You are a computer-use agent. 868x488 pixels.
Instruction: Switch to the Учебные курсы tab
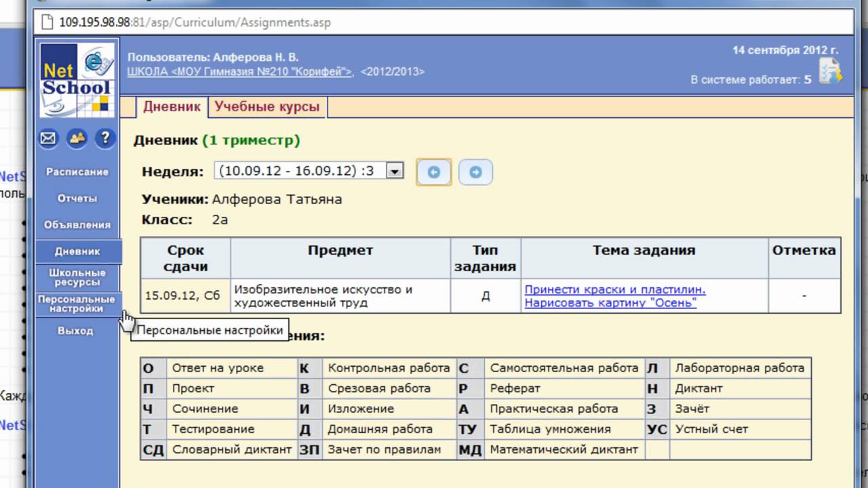[x=267, y=107]
